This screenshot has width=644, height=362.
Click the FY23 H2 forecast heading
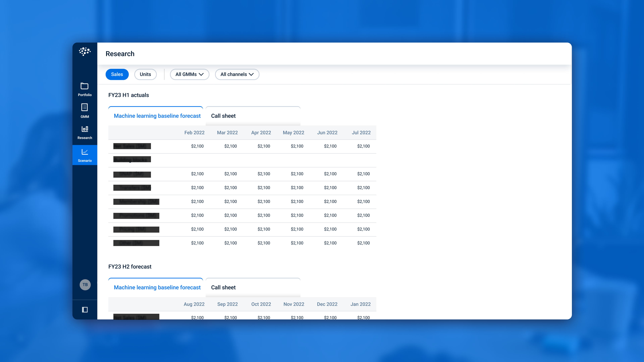(x=130, y=267)
